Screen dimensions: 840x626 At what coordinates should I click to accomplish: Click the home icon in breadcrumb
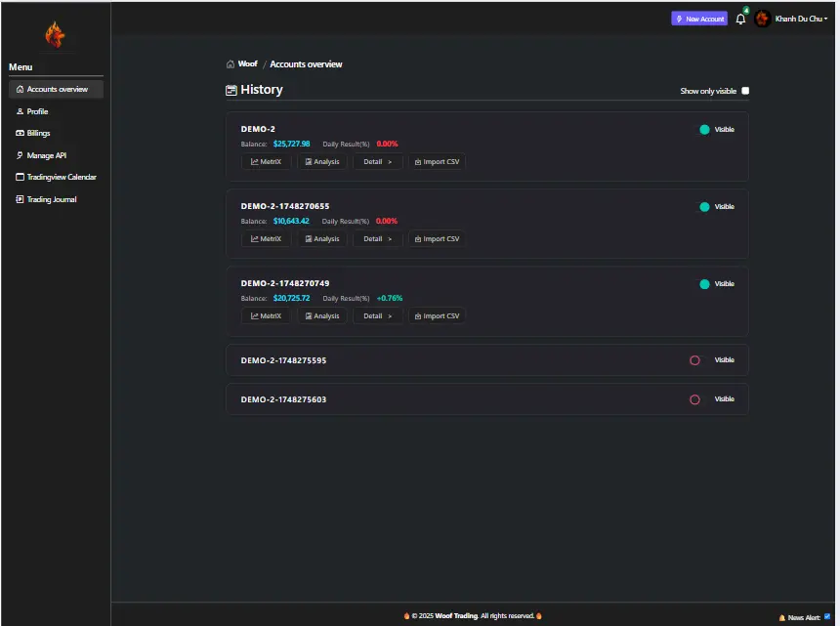(x=231, y=64)
